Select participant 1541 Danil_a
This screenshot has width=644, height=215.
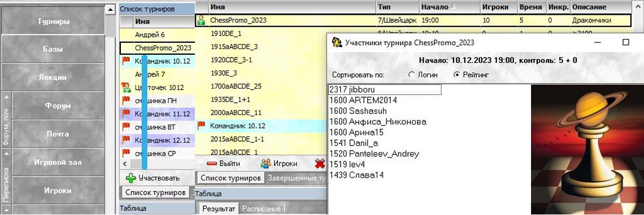pos(353,143)
